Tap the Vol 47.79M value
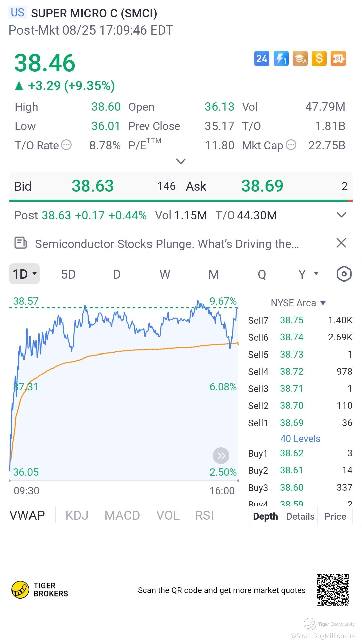This screenshot has width=362, height=644. point(325,107)
